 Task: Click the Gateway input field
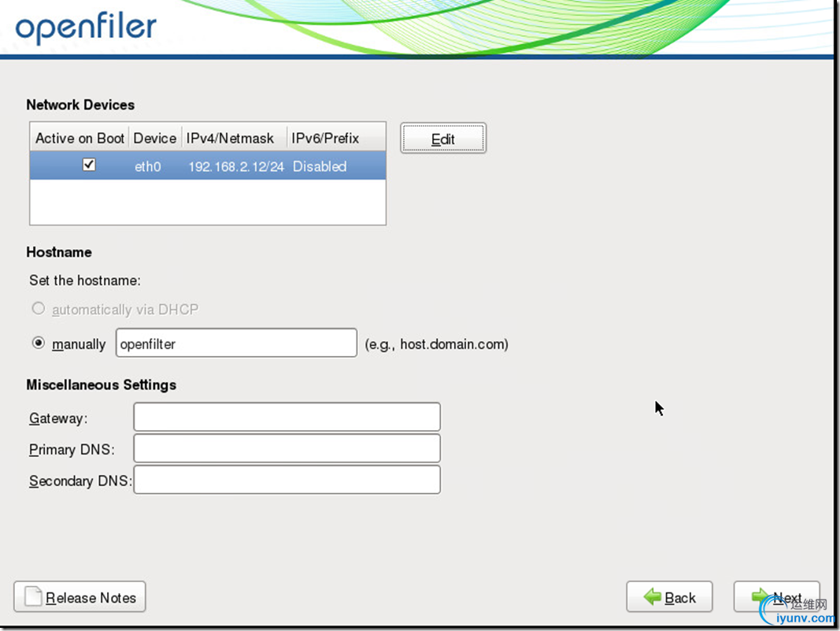click(287, 417)
